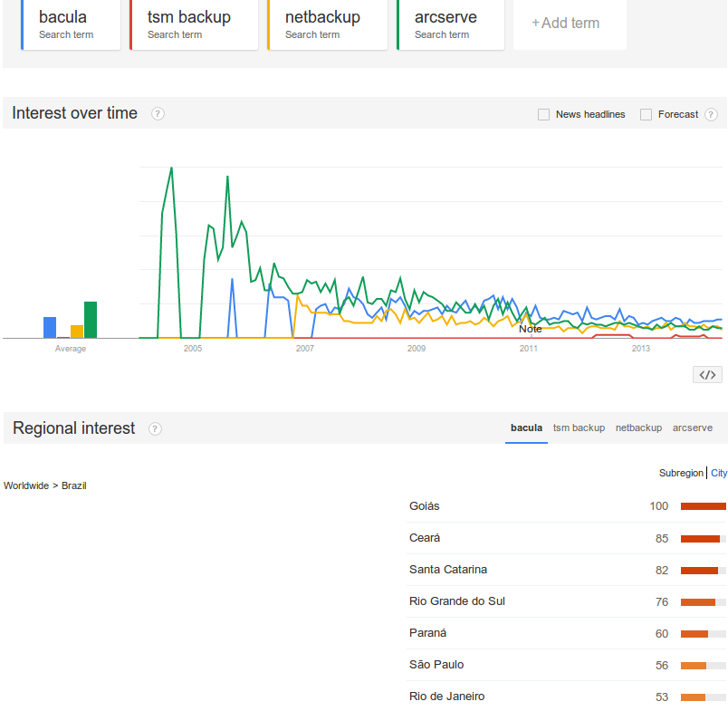Click the value 82 for Santa Catarina
Image resolution: width=728 pixels, height=711 pixels.
pos(662,571)
